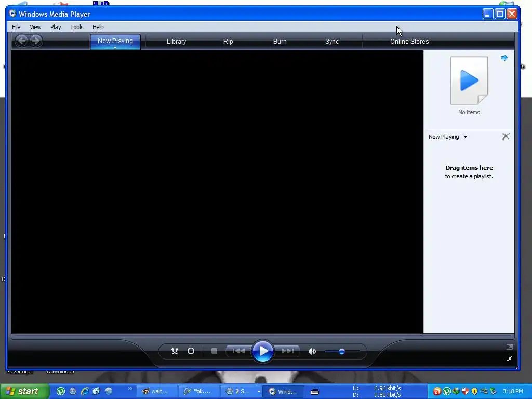
Task: Click the Drag items here playlist area
Action: click(469, 172)
